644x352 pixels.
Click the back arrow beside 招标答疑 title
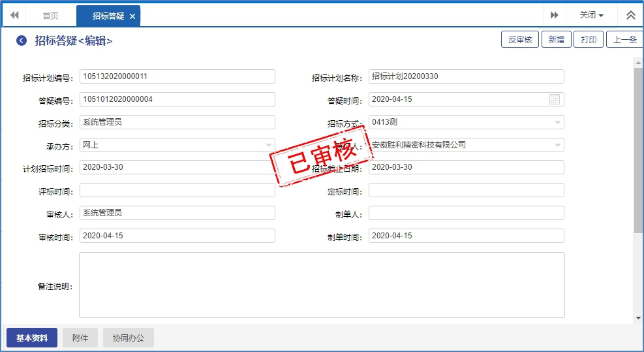(x=22, y=40)
